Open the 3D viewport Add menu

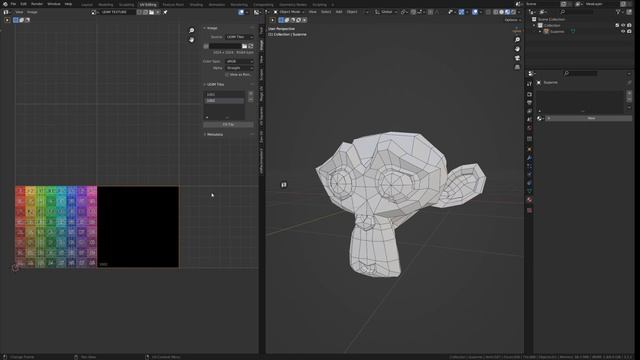(x=339, y=12)
